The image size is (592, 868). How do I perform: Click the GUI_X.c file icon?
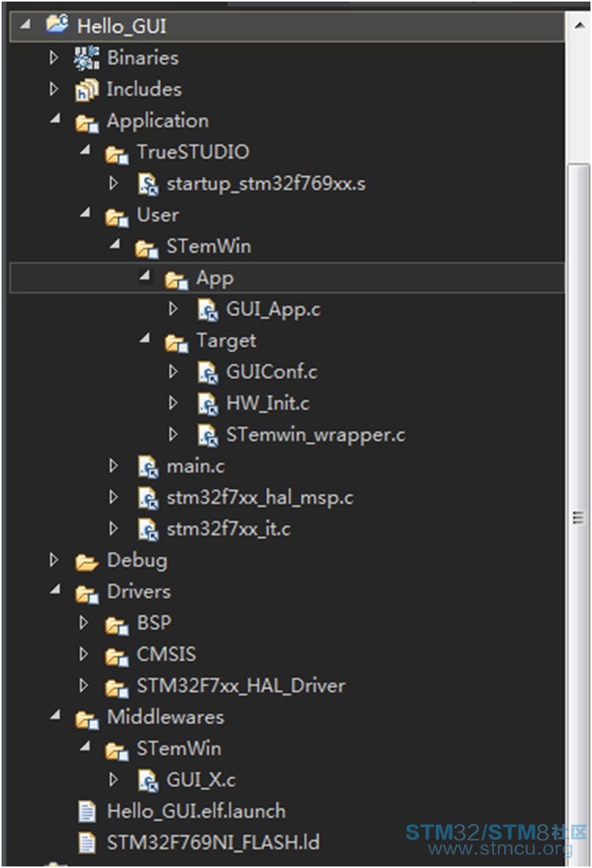click(x=148, y=781)
